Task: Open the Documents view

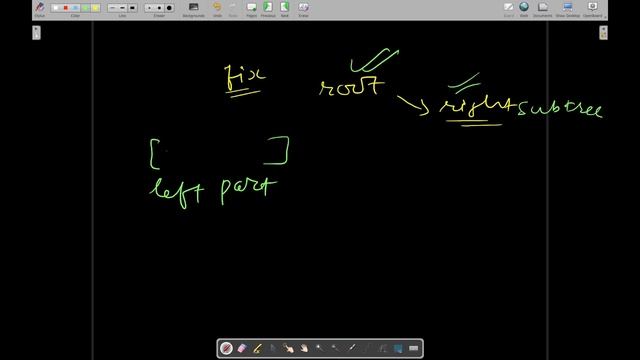Action: (x=542, y=9)
